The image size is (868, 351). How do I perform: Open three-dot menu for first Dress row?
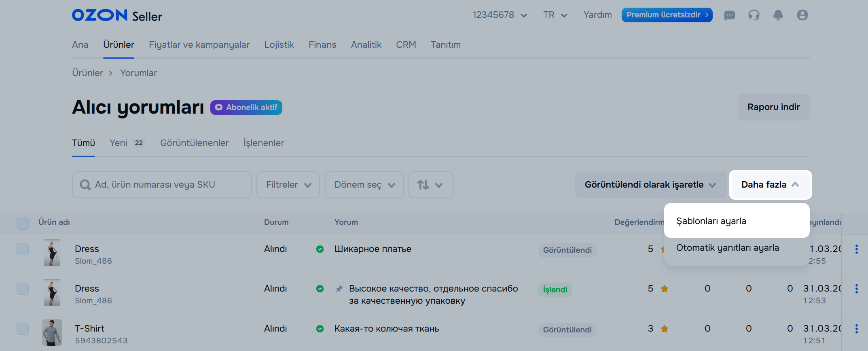[x=856, y=249]
